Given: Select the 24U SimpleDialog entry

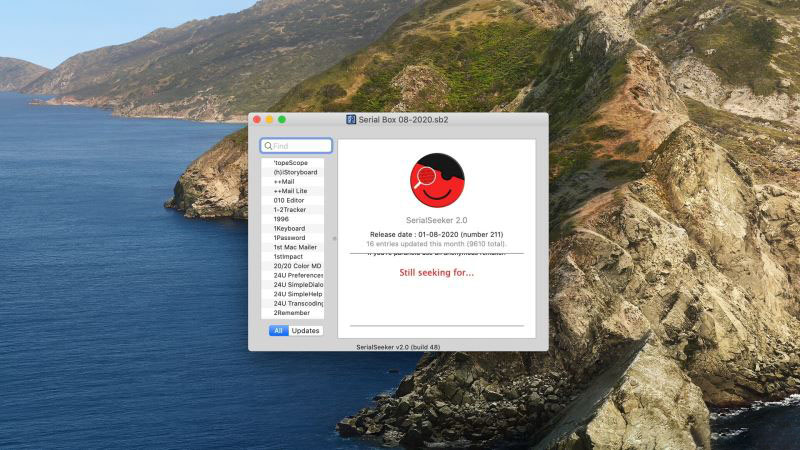Looking at the screenshot, I should pyautogui.click(x=292, y=285).
